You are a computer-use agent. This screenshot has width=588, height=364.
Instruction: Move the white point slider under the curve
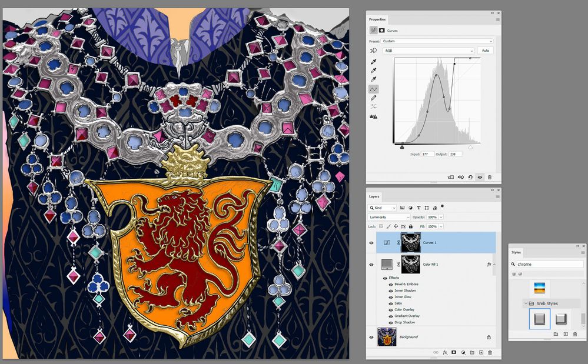[x=470, y=147]
